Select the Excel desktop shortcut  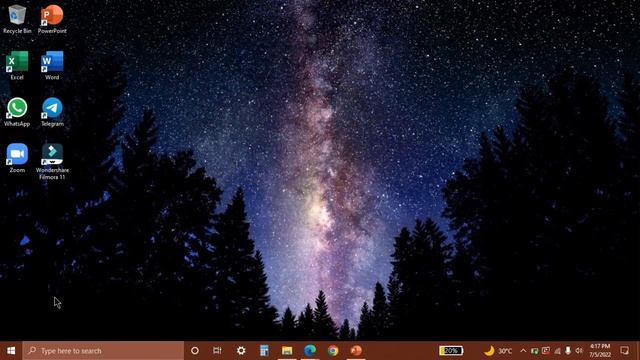coord(17,65)
